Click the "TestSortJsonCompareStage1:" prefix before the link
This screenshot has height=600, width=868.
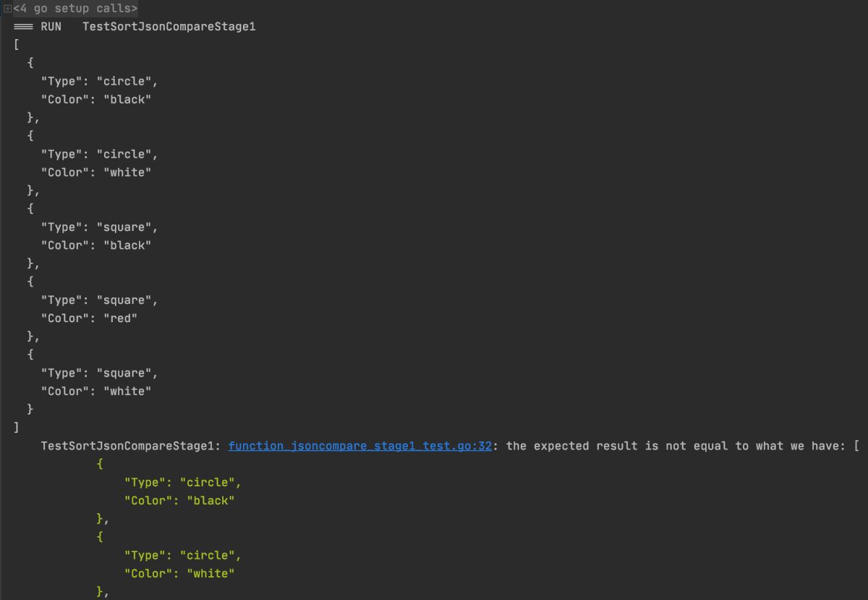tap(131, 446)
